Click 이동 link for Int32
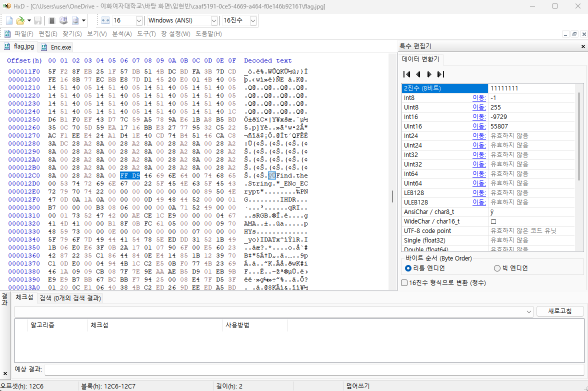588x391 pixels. [x=479, y=155]
